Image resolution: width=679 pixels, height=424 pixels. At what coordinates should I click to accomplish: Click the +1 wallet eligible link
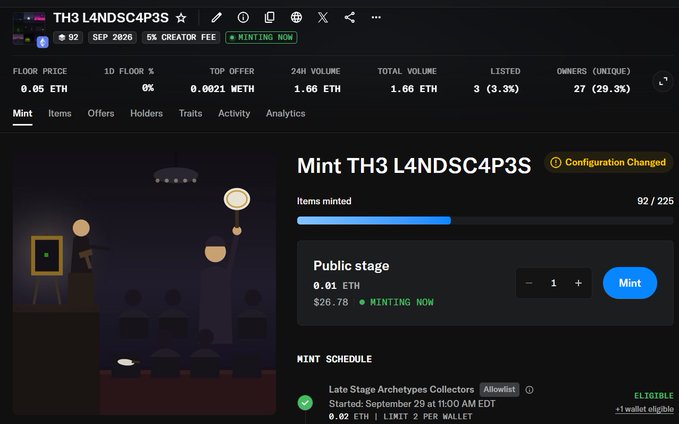point(644,409)
